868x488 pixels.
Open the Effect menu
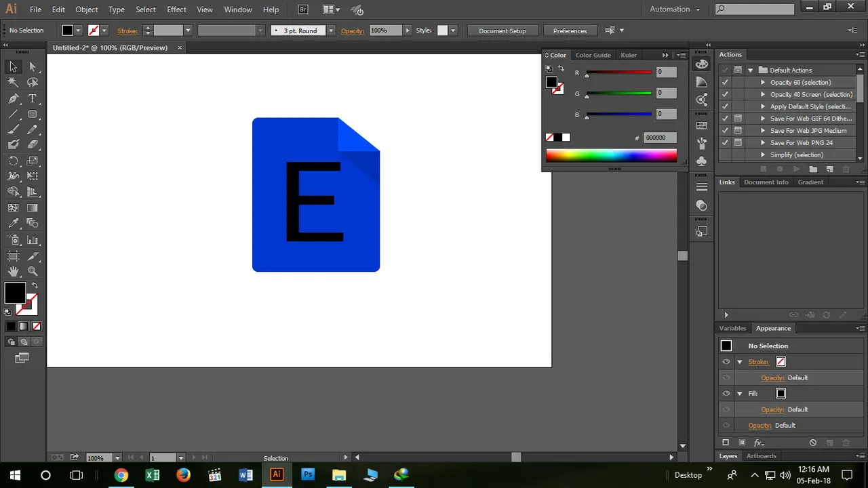(x=176, y=9)
